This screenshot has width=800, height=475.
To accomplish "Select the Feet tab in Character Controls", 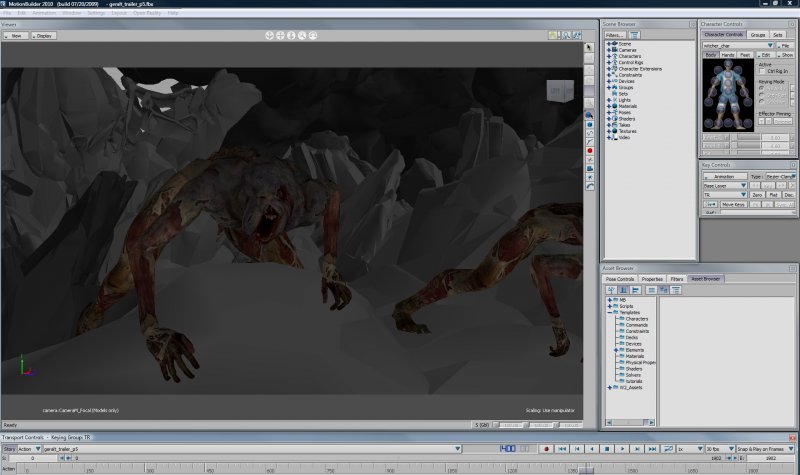I will click(745, 55).
